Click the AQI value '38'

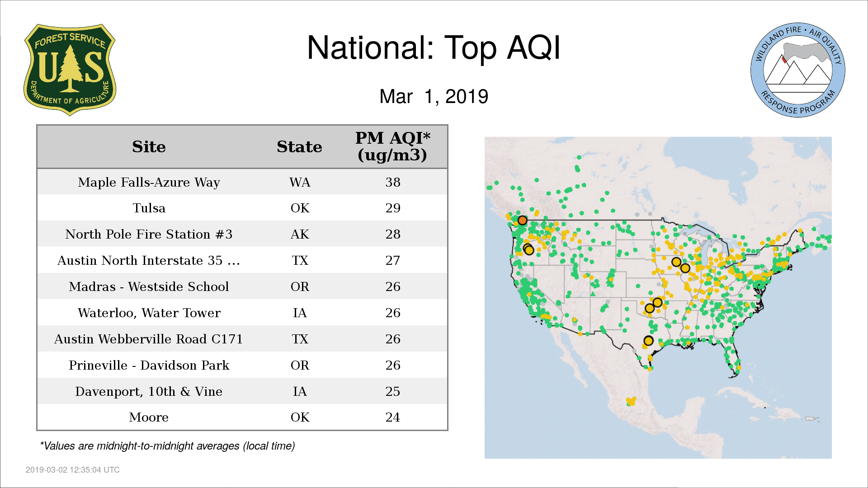pos(393,183)
